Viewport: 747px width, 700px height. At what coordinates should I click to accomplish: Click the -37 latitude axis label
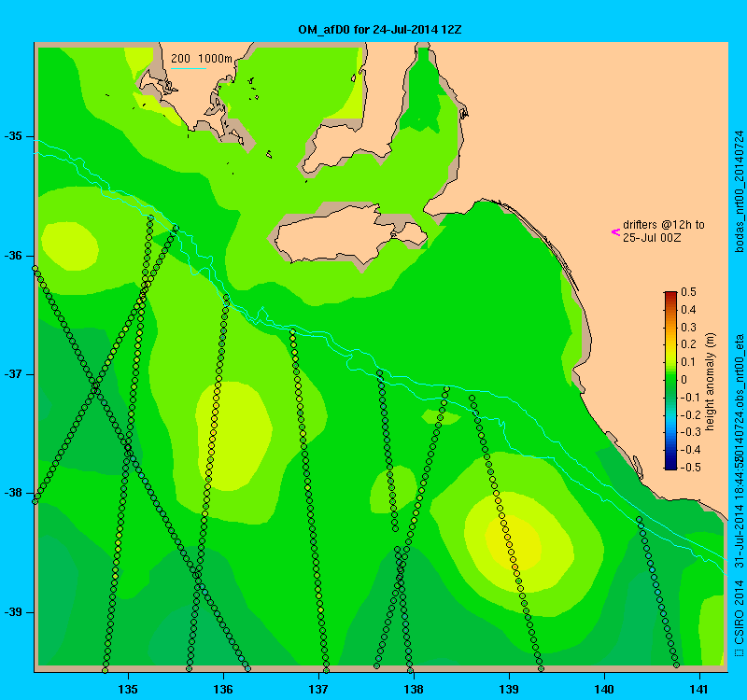click(13, 374)
